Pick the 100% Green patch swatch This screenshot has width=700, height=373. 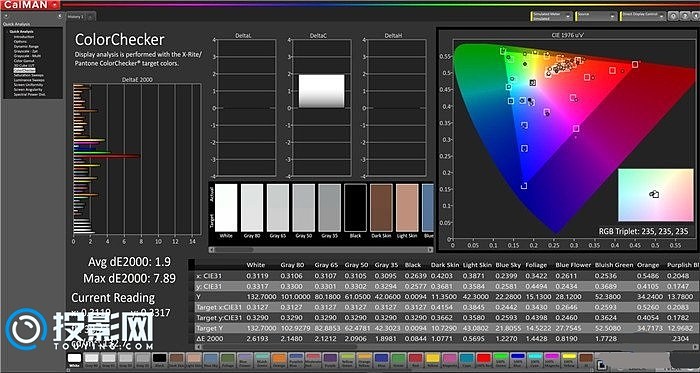[x=500, y=358]
